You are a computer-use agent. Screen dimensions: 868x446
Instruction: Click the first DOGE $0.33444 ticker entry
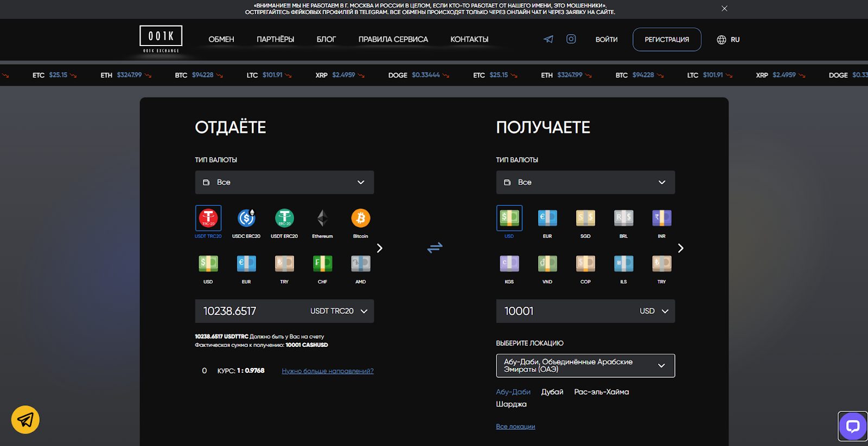tap(419, 75)
